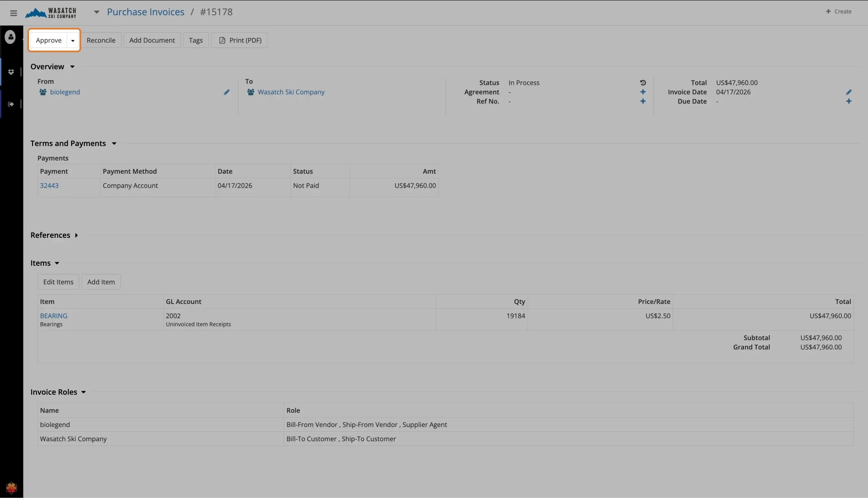Click the 2002 GL Account cell
868x498 pixels.
tap(299, 319)
